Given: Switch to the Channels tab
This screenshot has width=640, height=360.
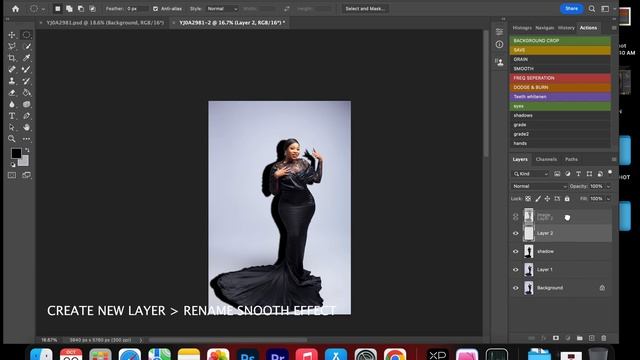Looking at the screenshot, I should 546,159.
